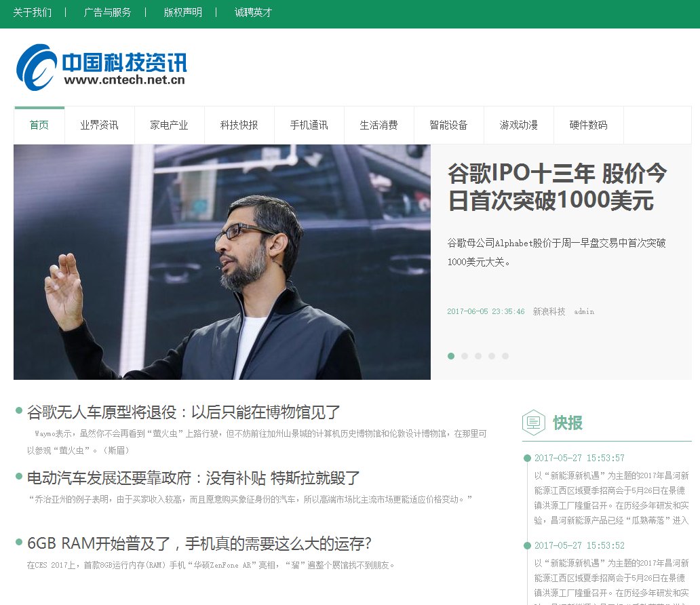Switch to the second carousel slide dot
The image size is (700, 605).
[x=465, y=356]
